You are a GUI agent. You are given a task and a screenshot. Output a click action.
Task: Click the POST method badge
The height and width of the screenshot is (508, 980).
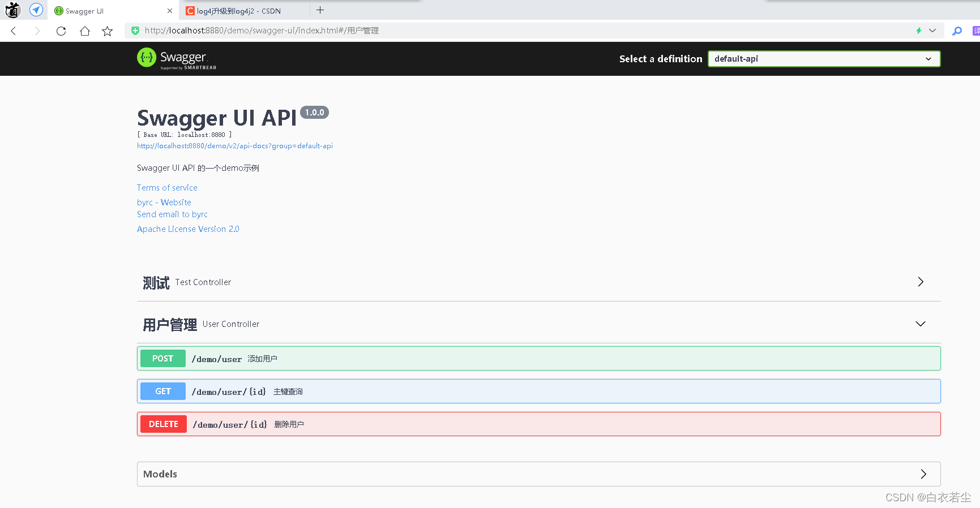(x=163, y=359)
